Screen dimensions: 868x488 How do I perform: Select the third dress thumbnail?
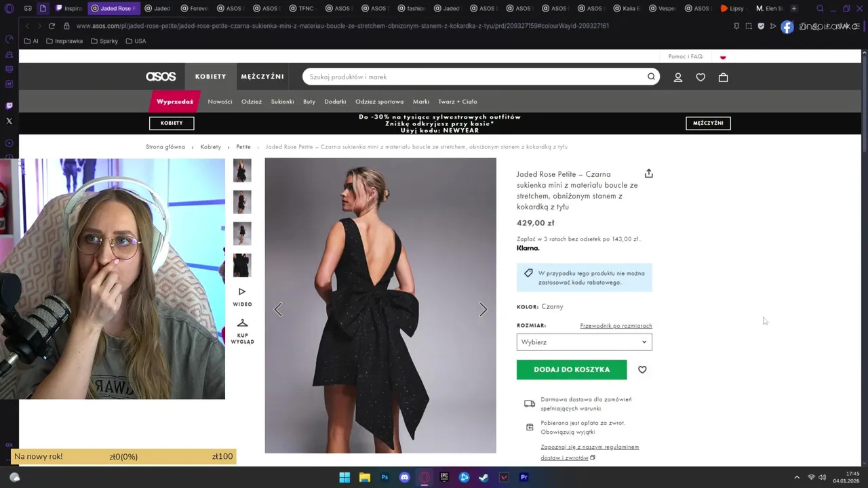tap(242, 234)
